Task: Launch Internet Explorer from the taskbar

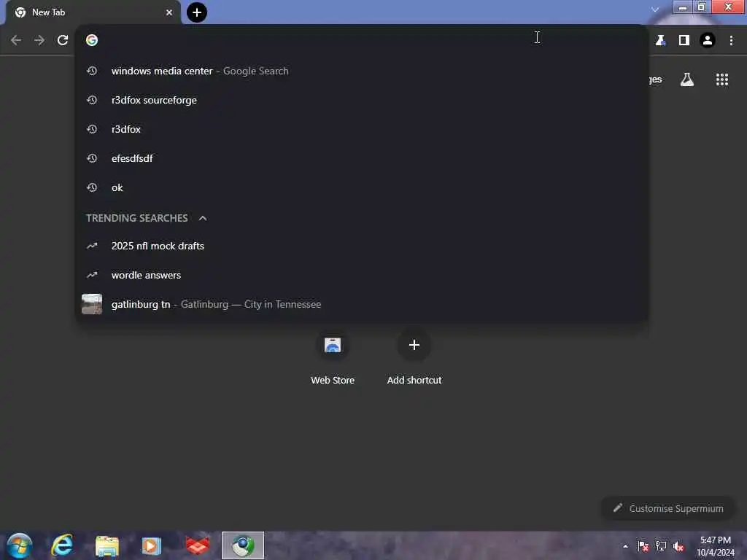Action: 62,545
